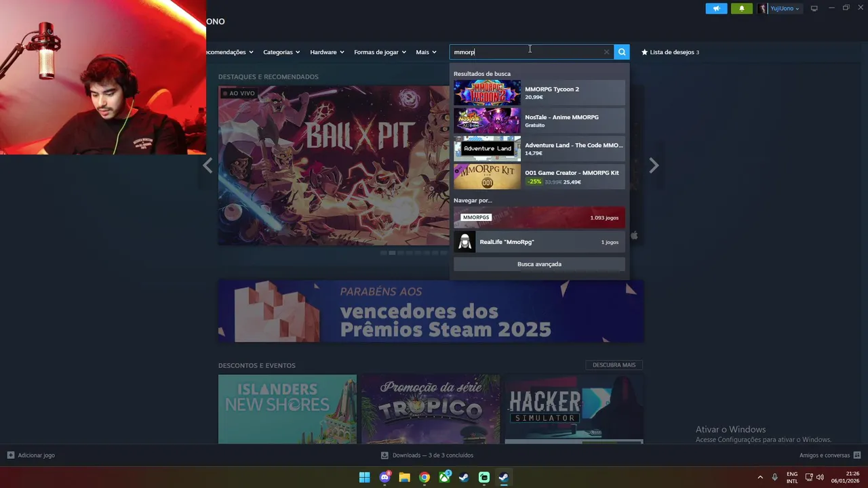Open Windows Start menu

pos(364,477)
